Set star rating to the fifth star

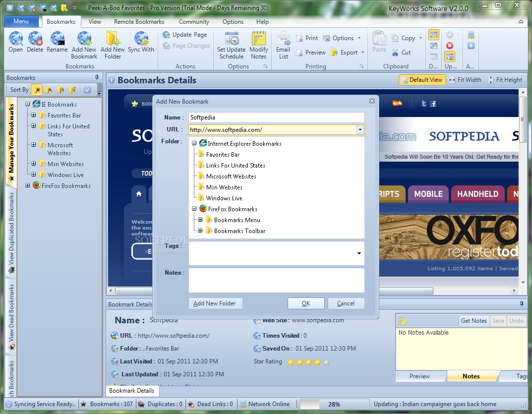click(326, 362)
